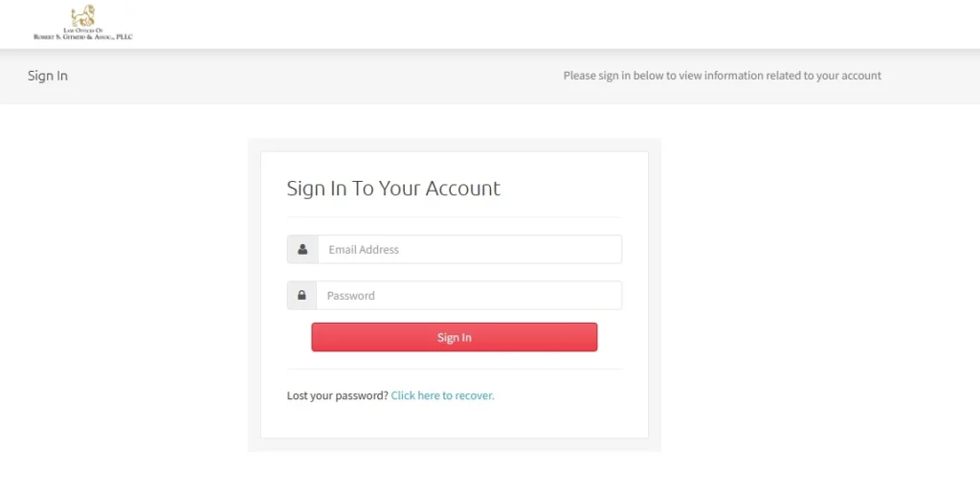Click the gray box holding the user icon
The width and height of the screenshot is (980, 495).
[x=302, y=249]
